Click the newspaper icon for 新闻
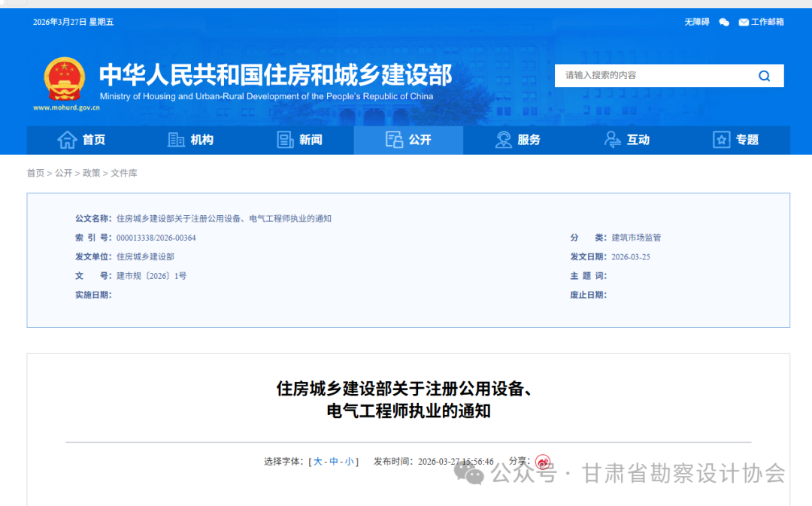Screen dimensions: 812x506 [285, 140]
